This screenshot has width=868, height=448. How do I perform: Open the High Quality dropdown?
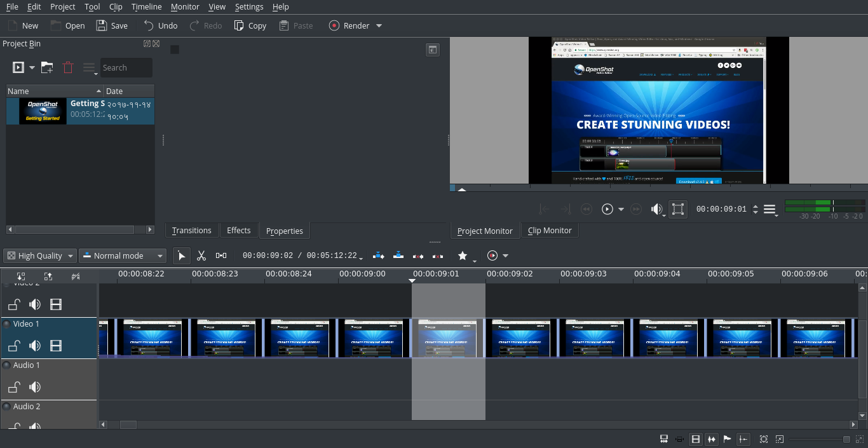click(39, 255)
